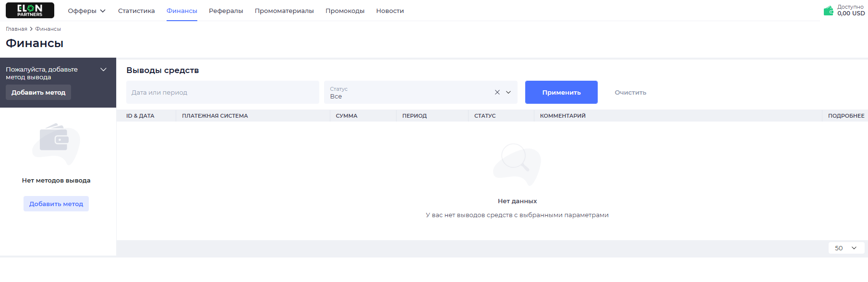Open the Рефералы menu item
868x282 pixels.
point(226,11)
